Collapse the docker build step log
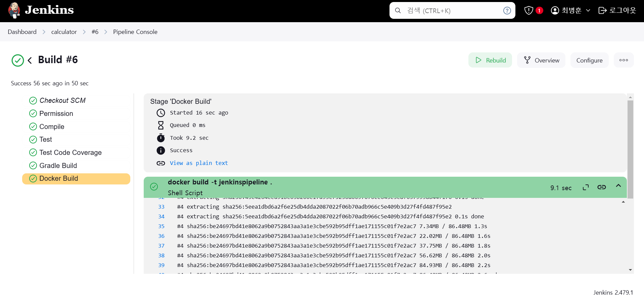The image size is (644, 300). point(618,186)
